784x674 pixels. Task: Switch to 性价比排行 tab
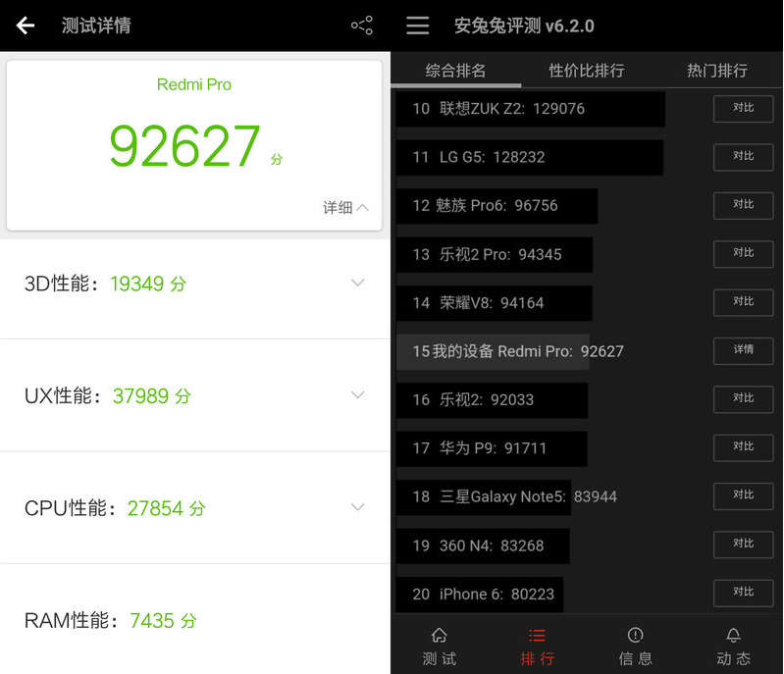click(587, 70)
